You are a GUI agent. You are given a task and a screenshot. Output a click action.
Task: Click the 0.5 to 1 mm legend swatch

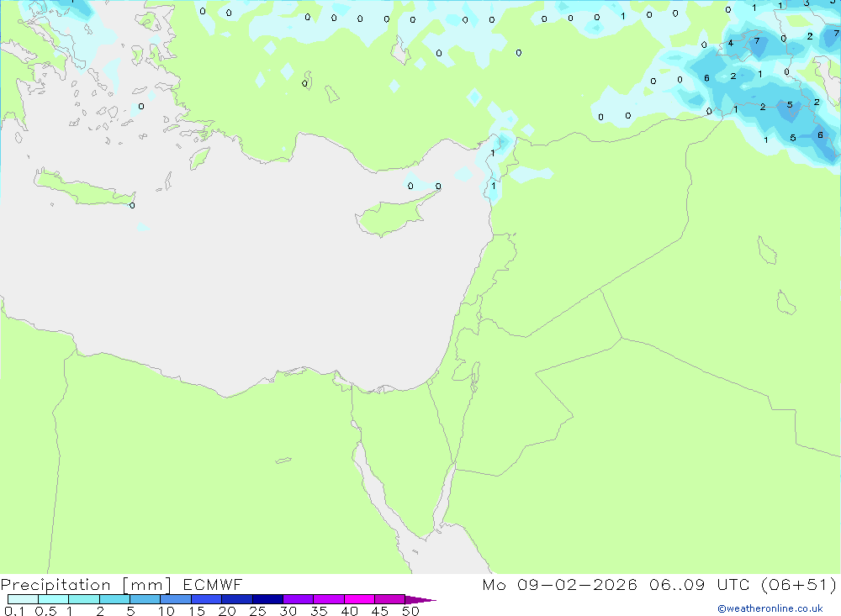pos(54,599)
